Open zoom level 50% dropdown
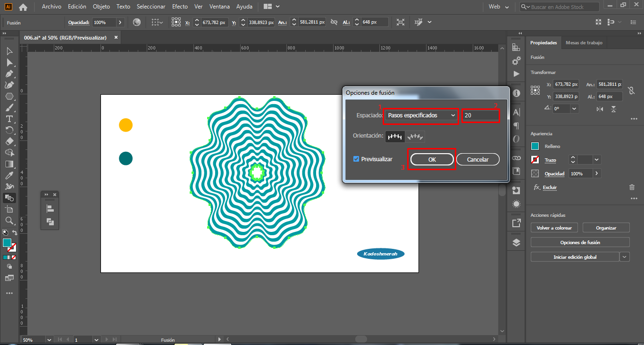Screen dimensions: 644x345 [x=49, y=340]
